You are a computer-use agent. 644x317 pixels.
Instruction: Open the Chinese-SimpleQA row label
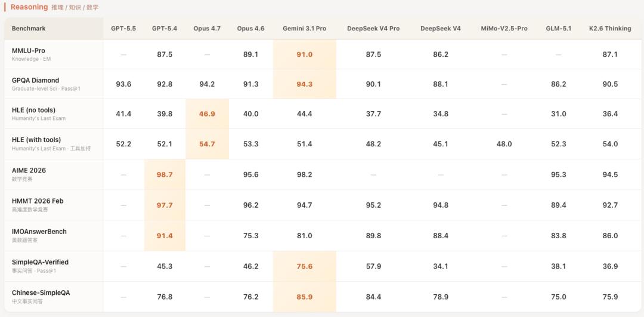coord(41,293)
